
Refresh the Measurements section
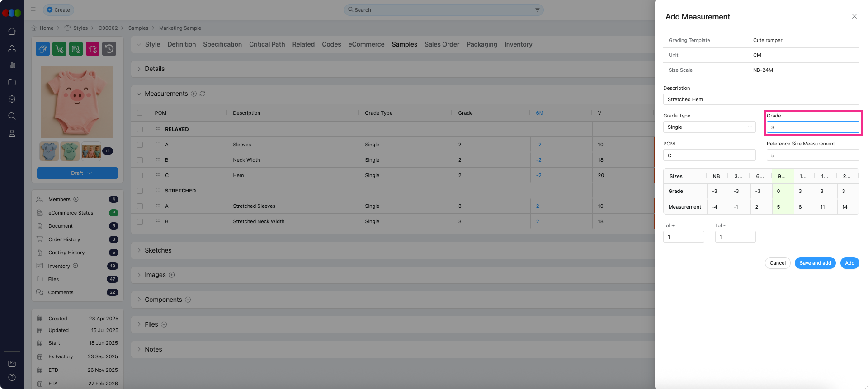(202, 94)
